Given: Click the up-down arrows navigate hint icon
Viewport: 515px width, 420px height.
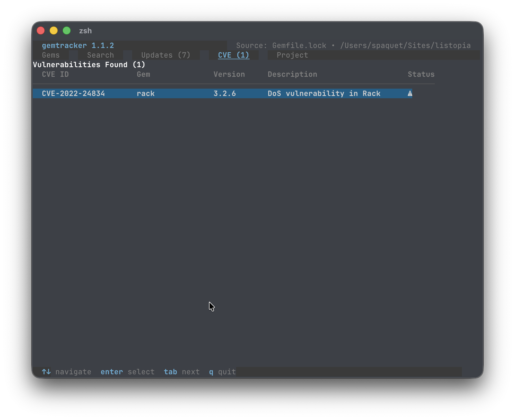Looking at the screenshot, I should [46, 372].
